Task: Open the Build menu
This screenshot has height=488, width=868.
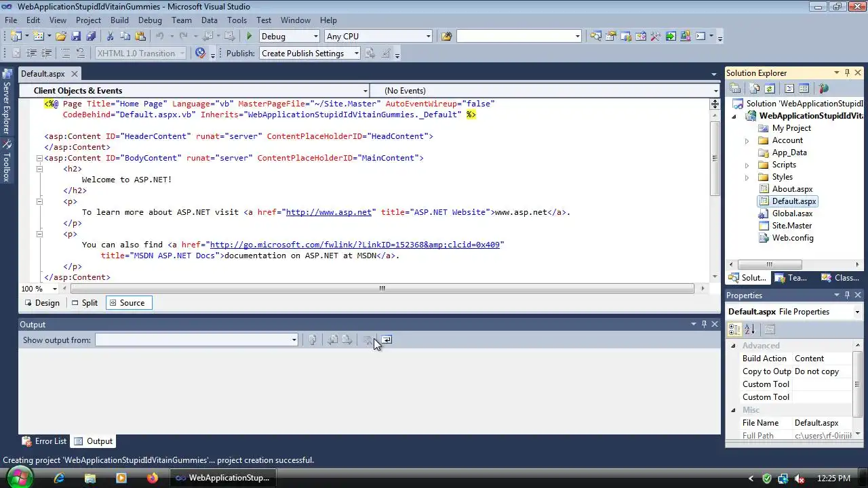Action: click(119, 20)
